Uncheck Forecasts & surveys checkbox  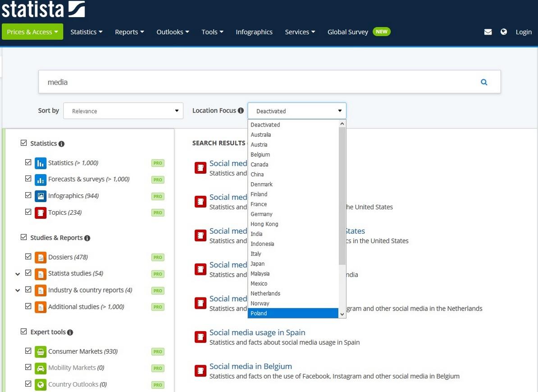pyautogui.click(x=28, y=179)
